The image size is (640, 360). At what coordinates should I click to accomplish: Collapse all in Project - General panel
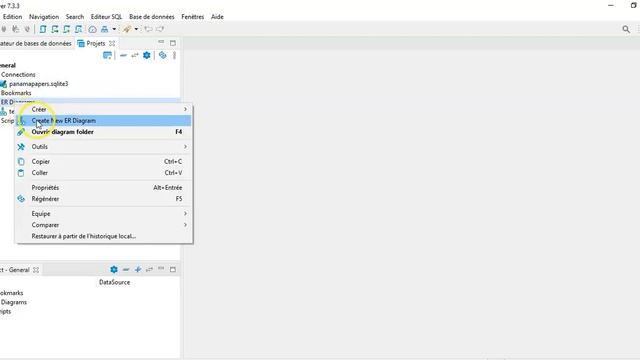click(126, 269)
